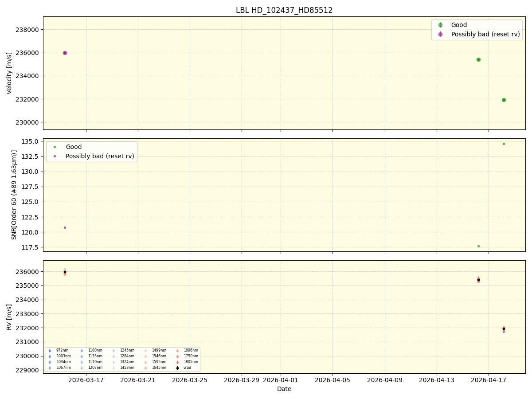This screenshot has height=399, width=532.
Task: Click the 2026-04-01 date tick label
Action: coord(281,380)
